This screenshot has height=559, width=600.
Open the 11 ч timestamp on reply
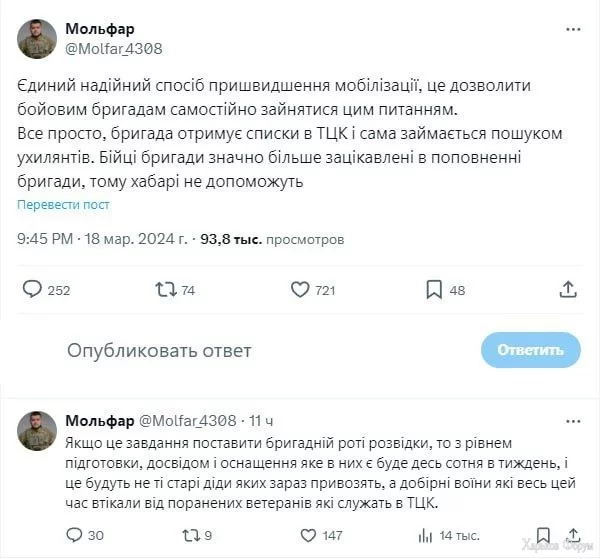tap(260, 419)
